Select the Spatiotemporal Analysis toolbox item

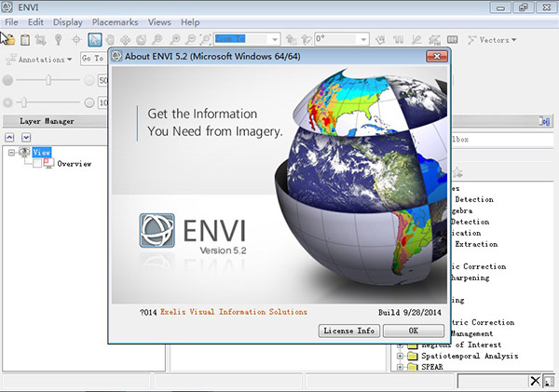470,356
